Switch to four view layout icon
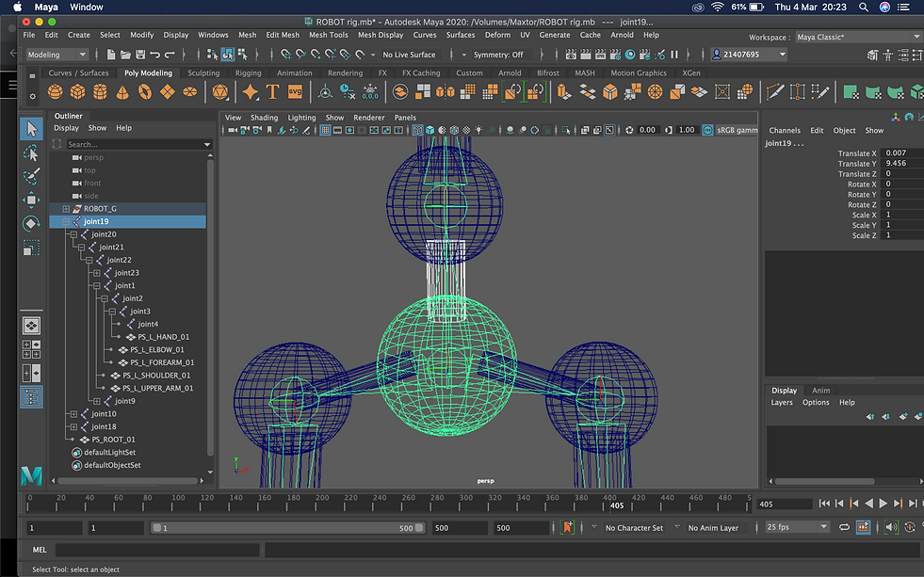 click(31, 349)
